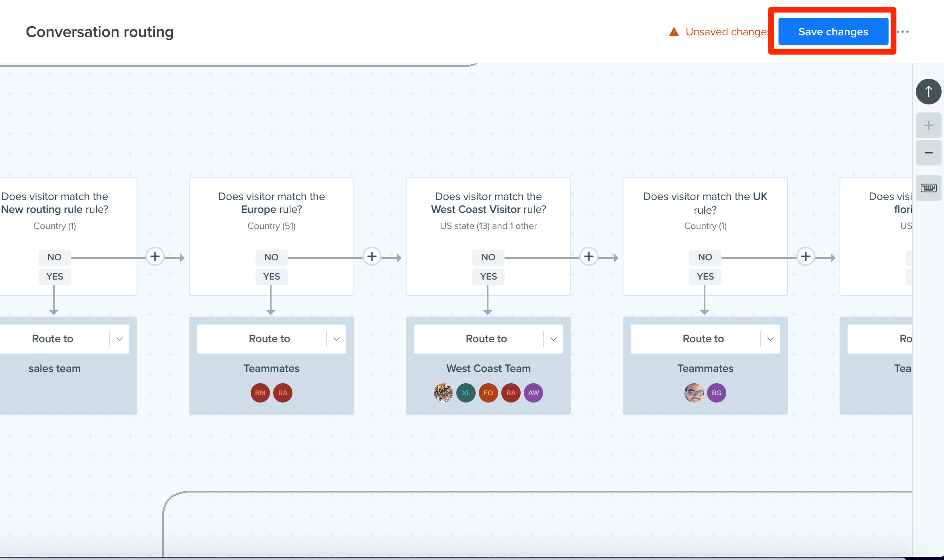944x560 pixels.
Task: Click West Coast Team label
Action: (x=488, y=368)
